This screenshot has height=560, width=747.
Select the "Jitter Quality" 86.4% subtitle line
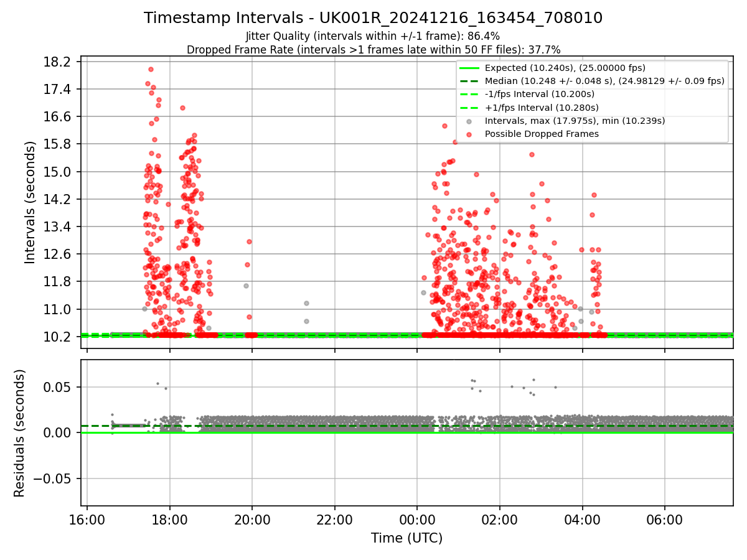(373, 37)
